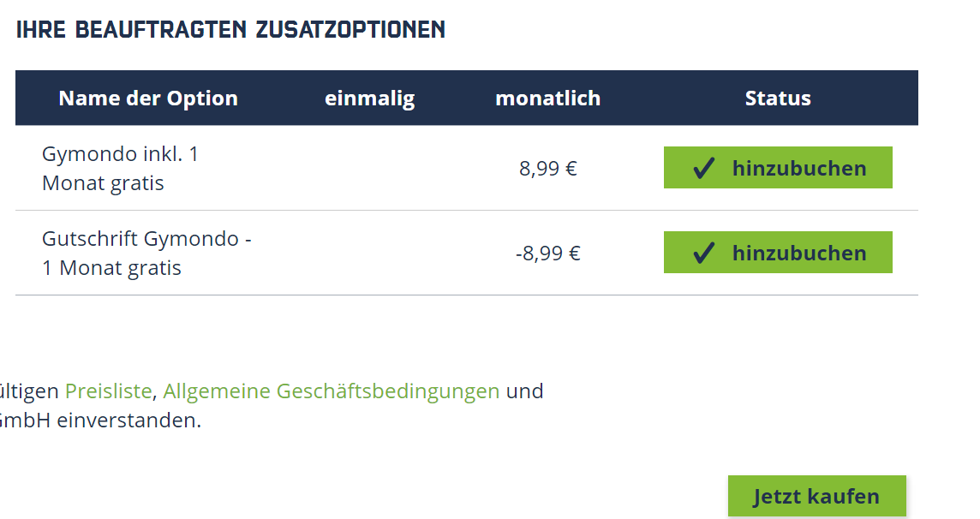
Task: Click the "Gymondo inkl. 1 Monat gratis" option name
Action: (120, 169)
